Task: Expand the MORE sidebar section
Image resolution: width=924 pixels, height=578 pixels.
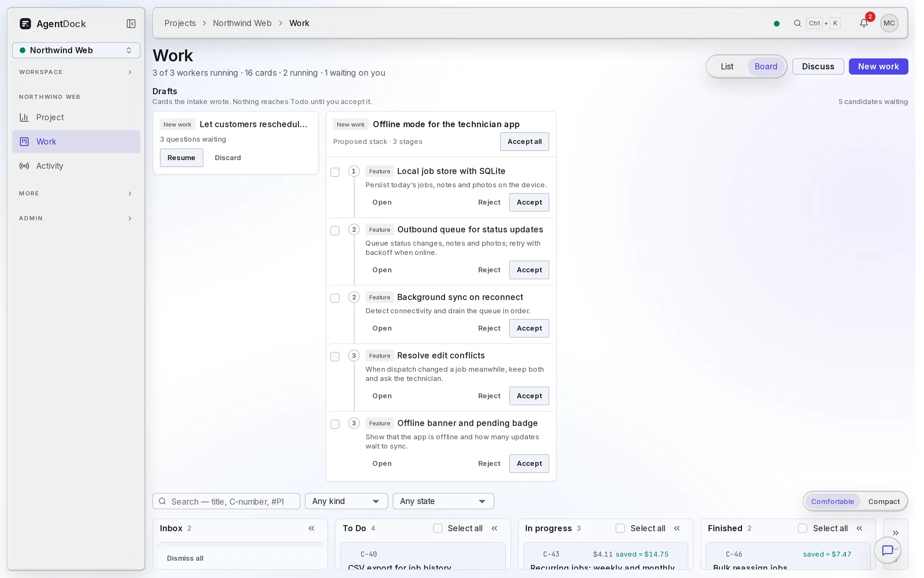Action: click(x=76, y=193)
